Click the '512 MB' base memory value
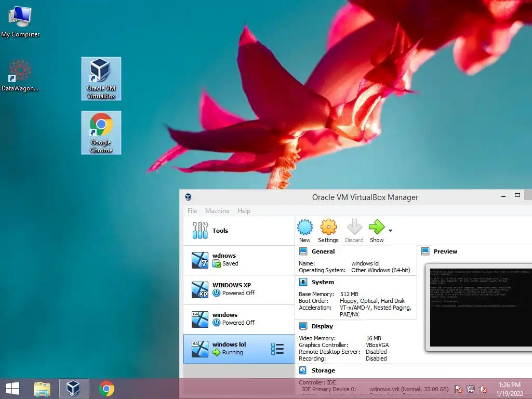The height and width of the screenshot is (399, 532). [349, 294]
